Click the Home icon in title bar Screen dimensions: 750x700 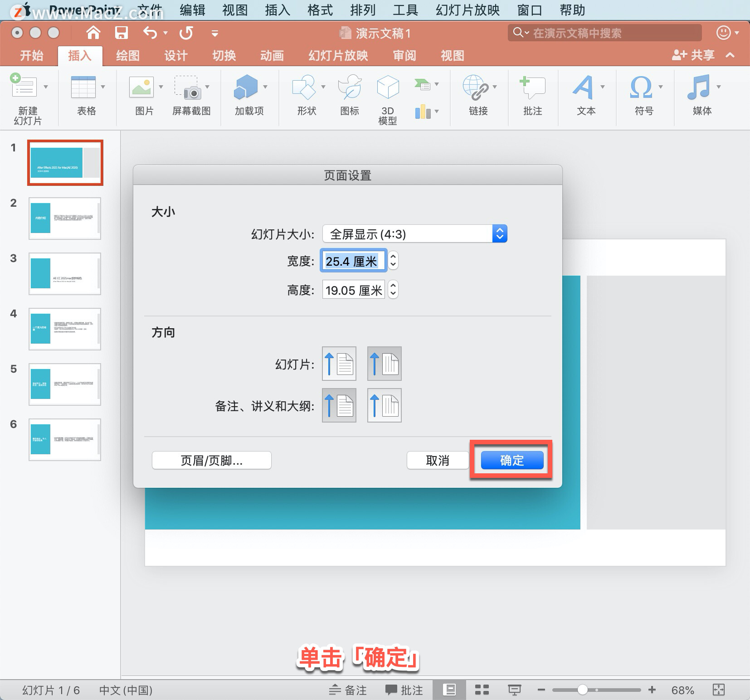tap(93, 33)
